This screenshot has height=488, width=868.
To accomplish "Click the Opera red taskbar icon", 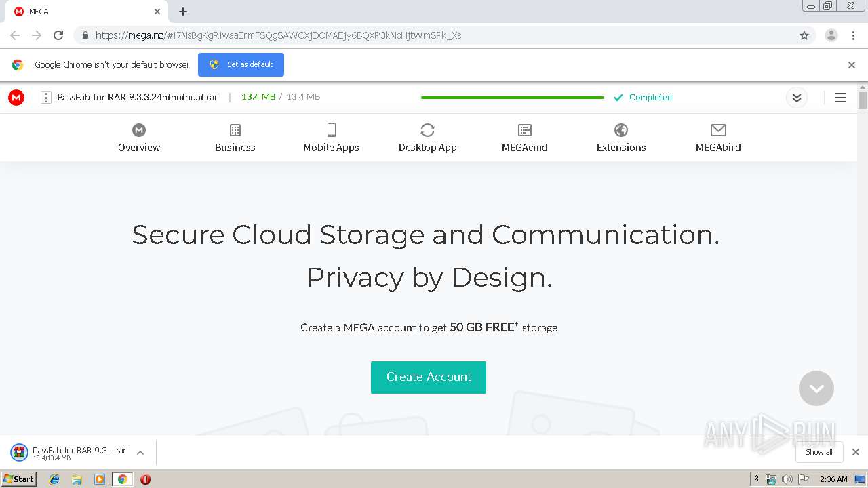I will [145, 479].
